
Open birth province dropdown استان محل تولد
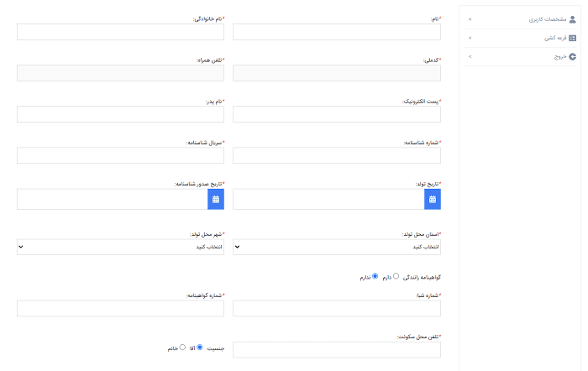[336, 247]
